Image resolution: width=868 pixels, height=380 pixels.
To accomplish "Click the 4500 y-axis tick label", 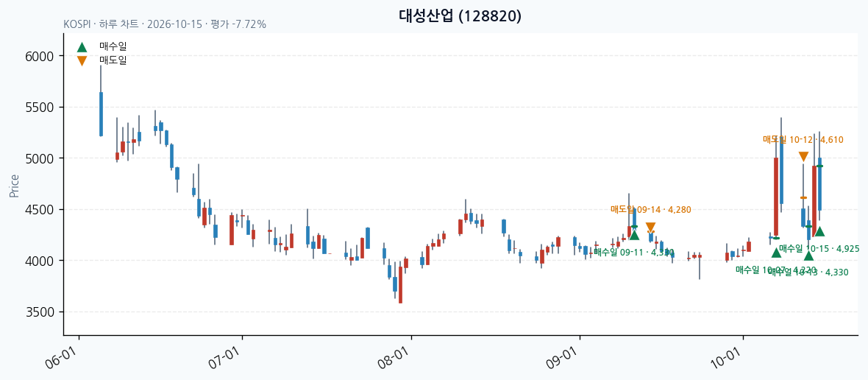I will (x=39, y=210).
